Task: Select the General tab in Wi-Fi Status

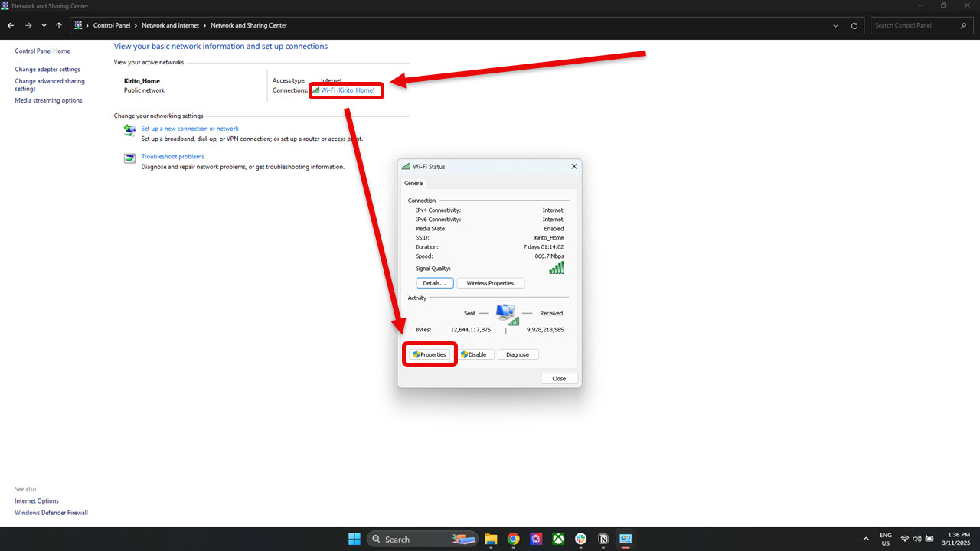Action: point(413,184)
